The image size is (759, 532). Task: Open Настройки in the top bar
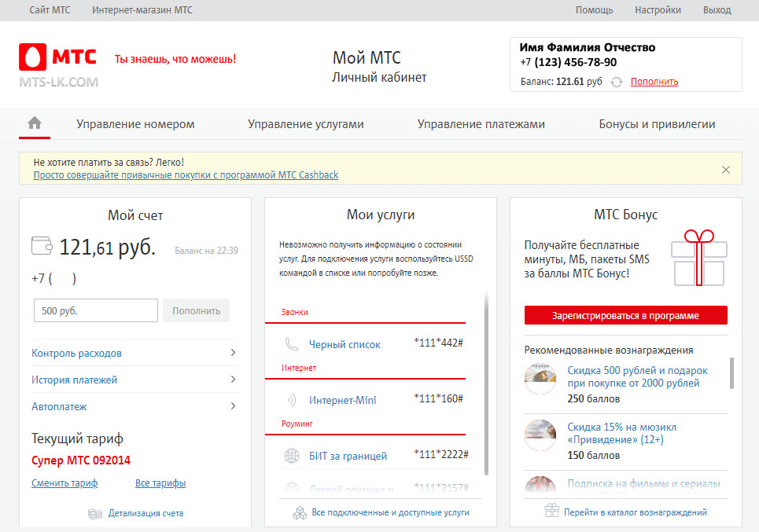[658, 10]
